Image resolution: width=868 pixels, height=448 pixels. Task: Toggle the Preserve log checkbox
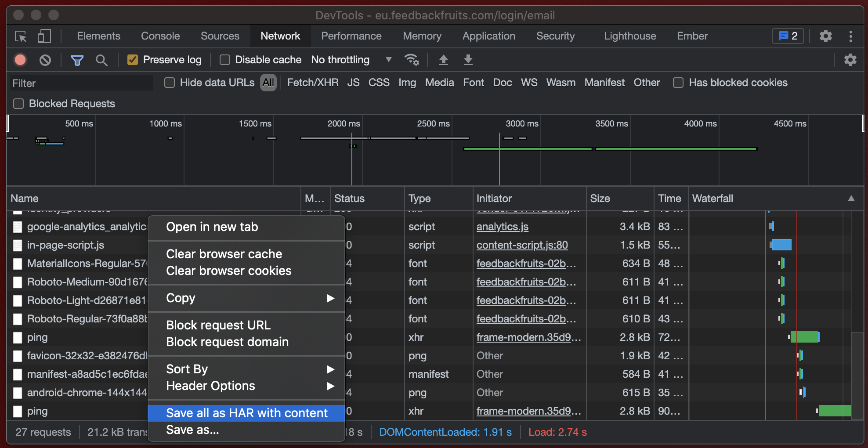coord(133,60)
